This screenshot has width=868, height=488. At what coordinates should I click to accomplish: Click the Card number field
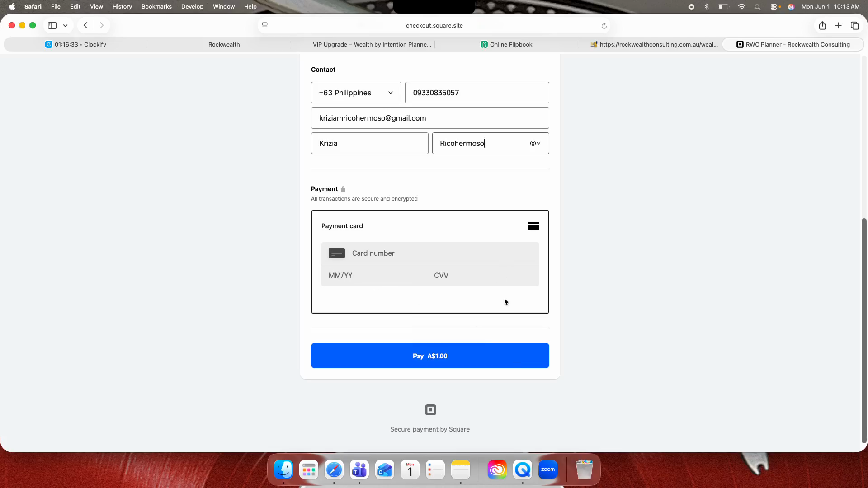tap(430, 253)
